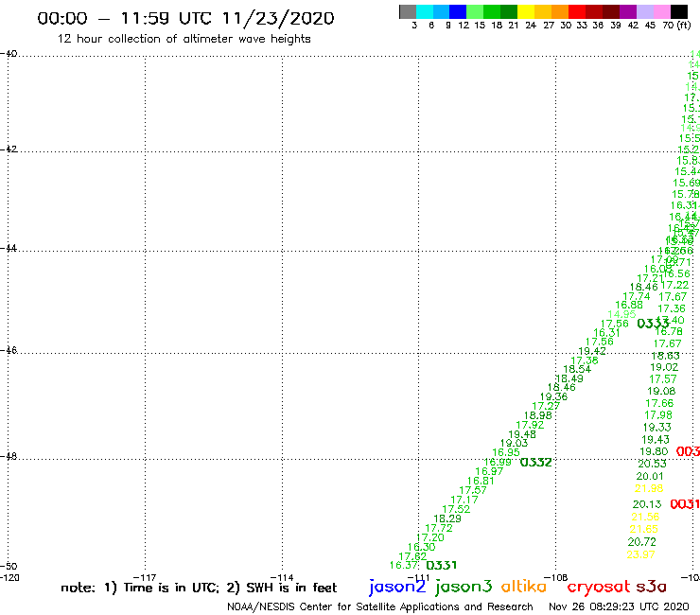Click the pass label 0331
The width and height of the screenshot is (700, 615).
(442, 566)
